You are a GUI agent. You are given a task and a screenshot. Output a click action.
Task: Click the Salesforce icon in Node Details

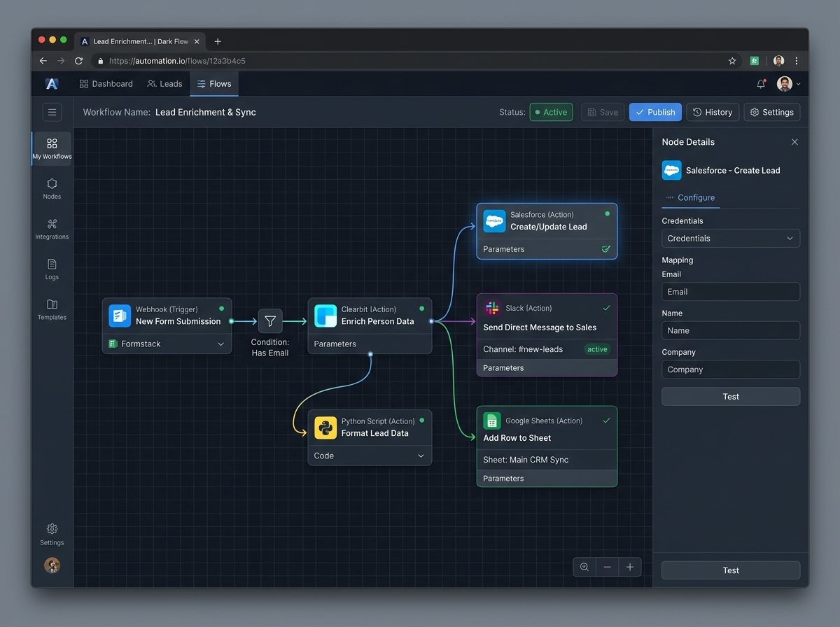point(671,170)
